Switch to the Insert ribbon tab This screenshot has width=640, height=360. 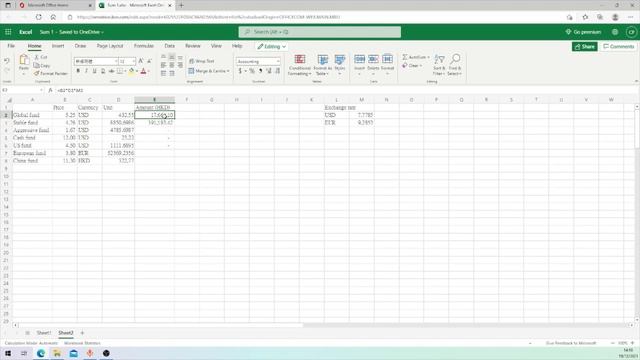(x=58, y=46)
